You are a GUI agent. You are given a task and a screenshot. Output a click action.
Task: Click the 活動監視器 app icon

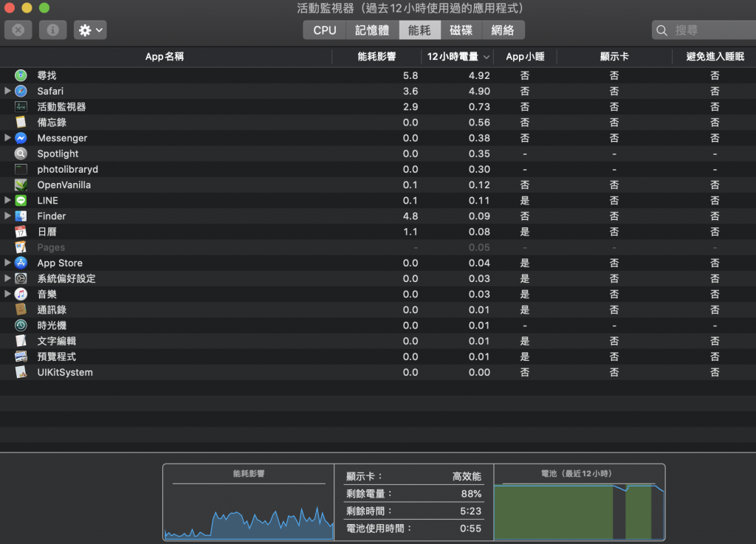pyautogui.click(x=21, y=106)
